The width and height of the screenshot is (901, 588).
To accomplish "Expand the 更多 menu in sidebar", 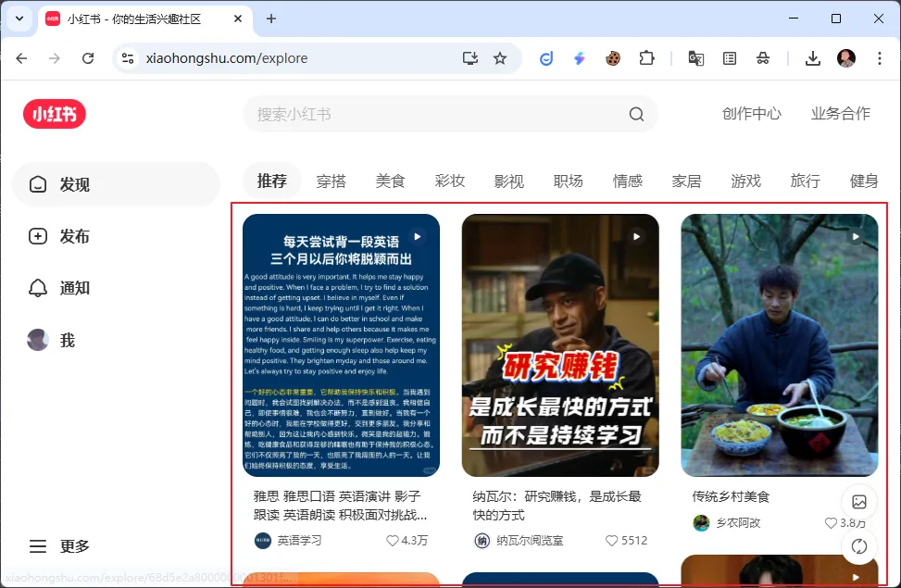I will pos(60,546).
